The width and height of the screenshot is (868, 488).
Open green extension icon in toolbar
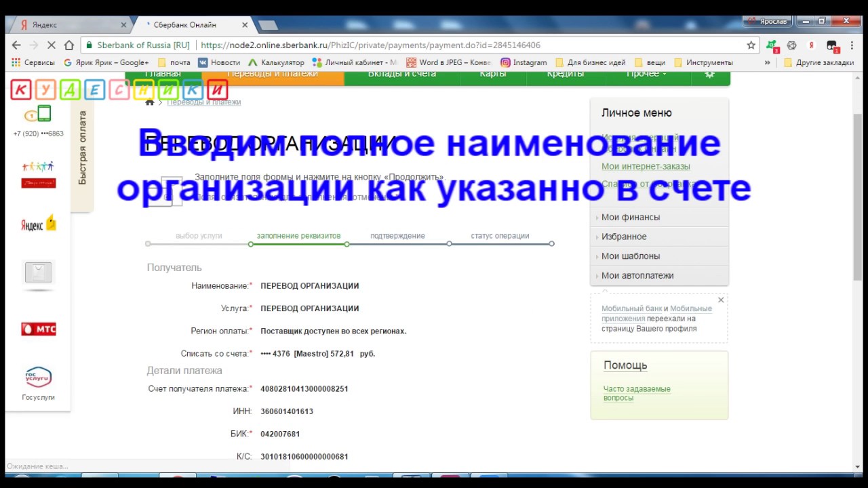point(772,45)
